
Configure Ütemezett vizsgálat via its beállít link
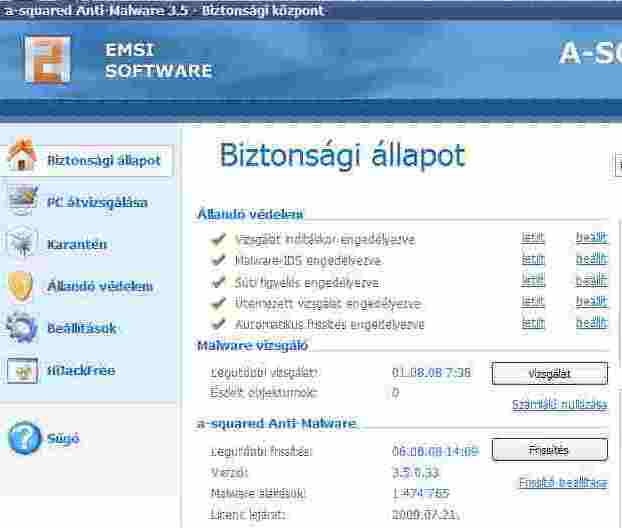pos(591,302)
